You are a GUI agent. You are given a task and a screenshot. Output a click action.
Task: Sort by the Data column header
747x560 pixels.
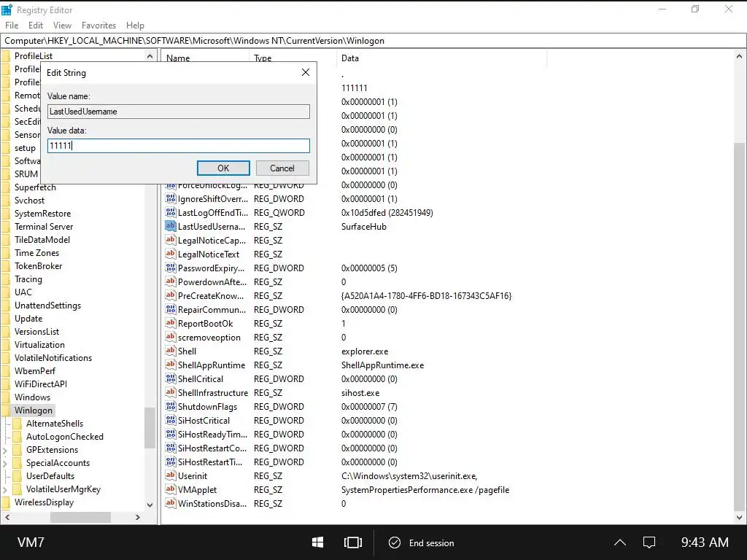[x=441, y=58]
